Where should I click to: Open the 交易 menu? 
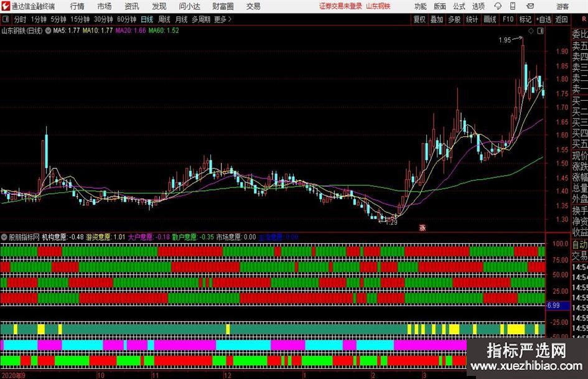(253, 6)
